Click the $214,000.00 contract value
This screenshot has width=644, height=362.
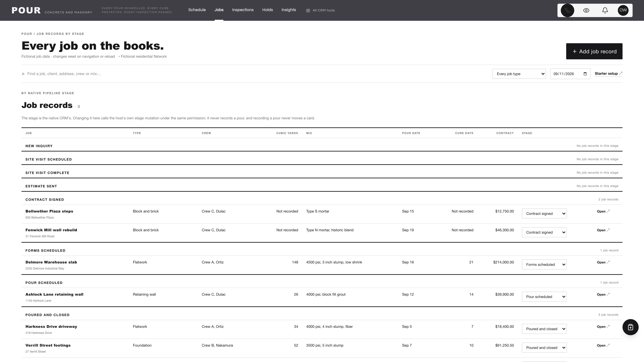503,262
